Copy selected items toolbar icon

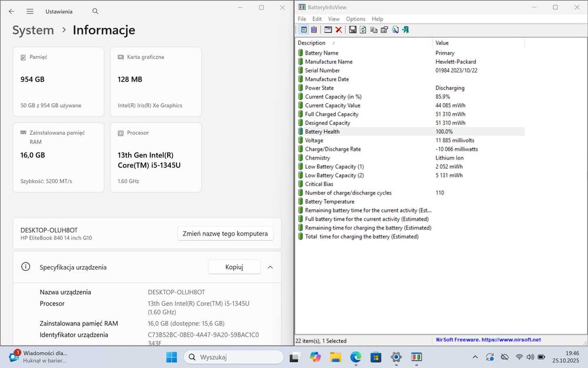tap(373, 29)
